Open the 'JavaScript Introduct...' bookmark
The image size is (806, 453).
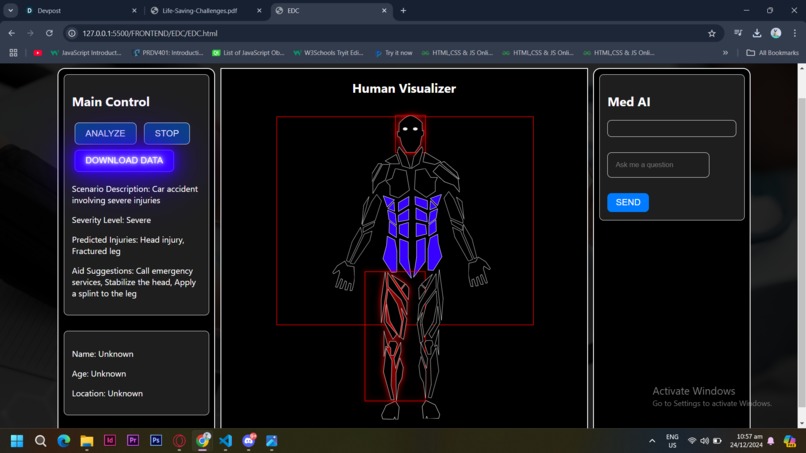coord(86,53)
